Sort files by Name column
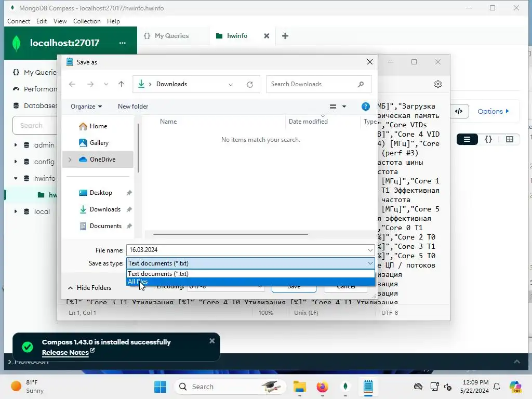The image size is (532, 399). [168, 122]
